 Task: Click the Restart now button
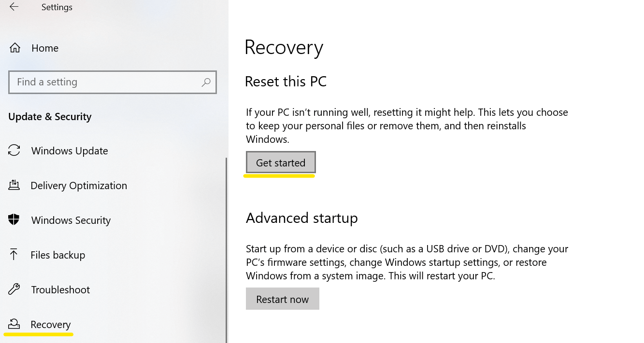click(282, 299)
